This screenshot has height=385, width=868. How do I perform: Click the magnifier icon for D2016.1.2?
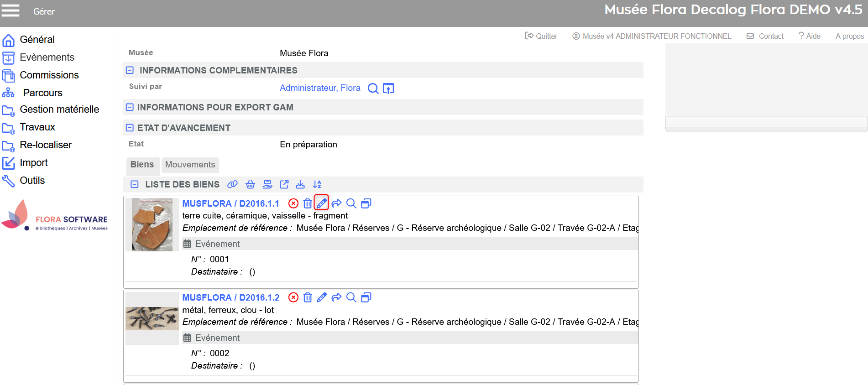click(351, 297)
